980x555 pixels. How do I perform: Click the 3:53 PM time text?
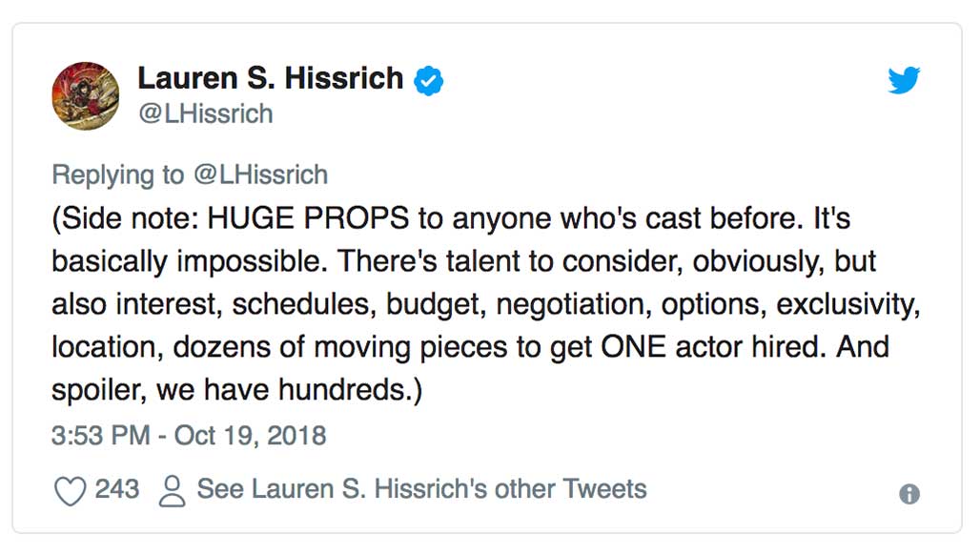pyautogui.click(x=101, y=435)
